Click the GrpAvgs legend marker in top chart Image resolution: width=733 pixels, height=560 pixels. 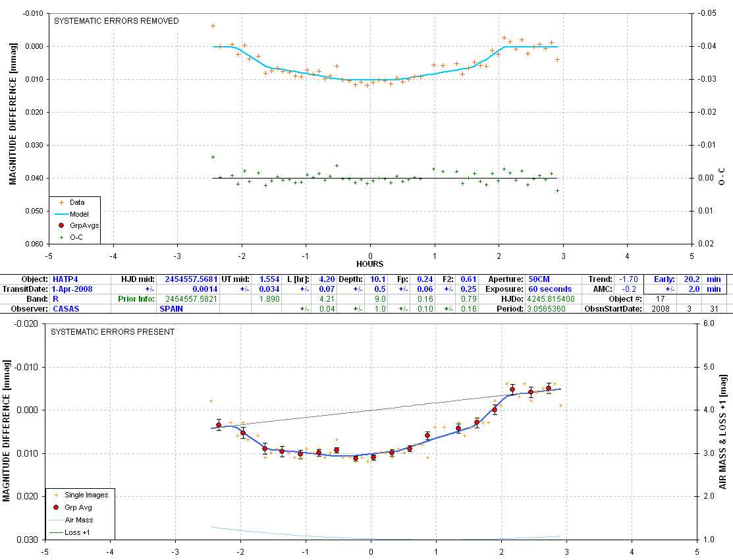[61, 225]
